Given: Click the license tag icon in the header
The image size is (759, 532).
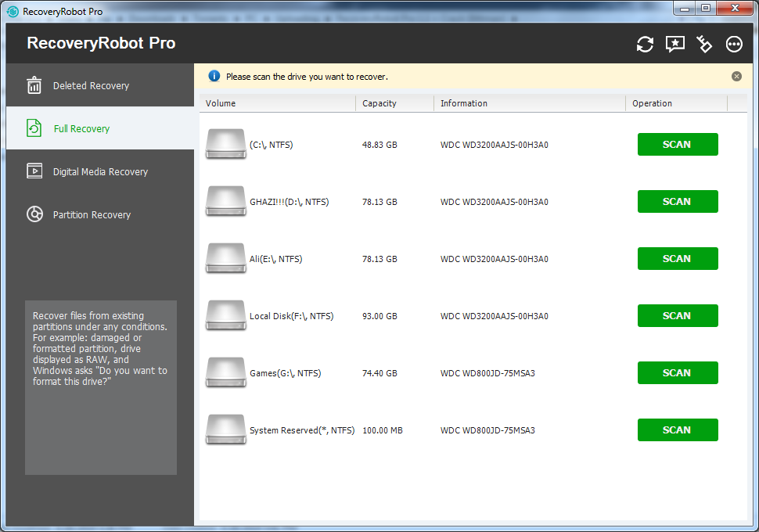Looking at the screenshot, I should coord(704,44).
